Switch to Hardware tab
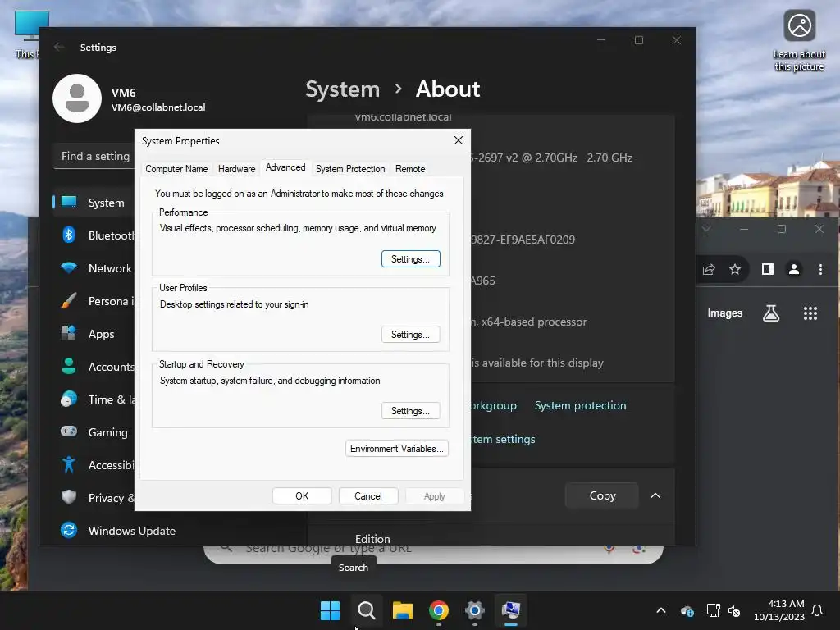 pos(237,169)
